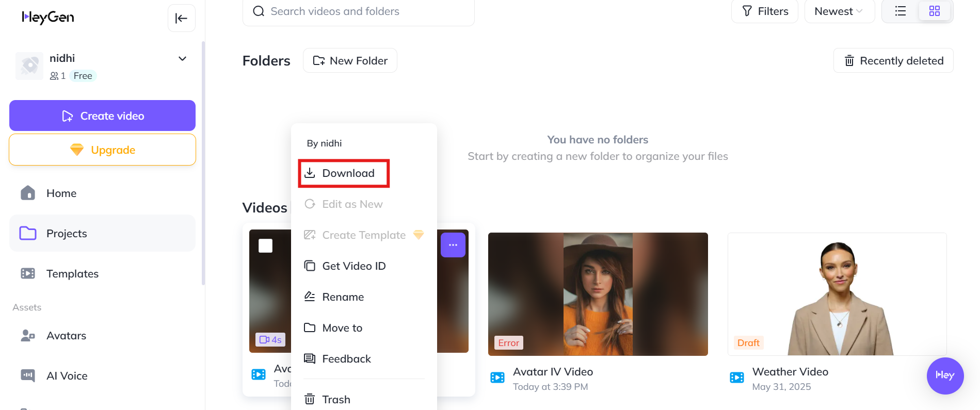The image size is (980, 410).
Task: Click the 'By nidhi' menu label
Action: (324, 143)
